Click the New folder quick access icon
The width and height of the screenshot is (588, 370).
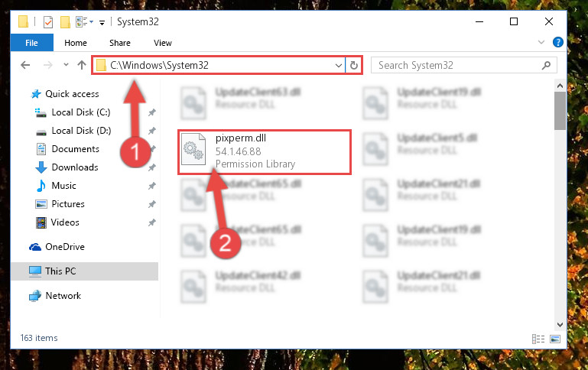[x=65, y=22]
